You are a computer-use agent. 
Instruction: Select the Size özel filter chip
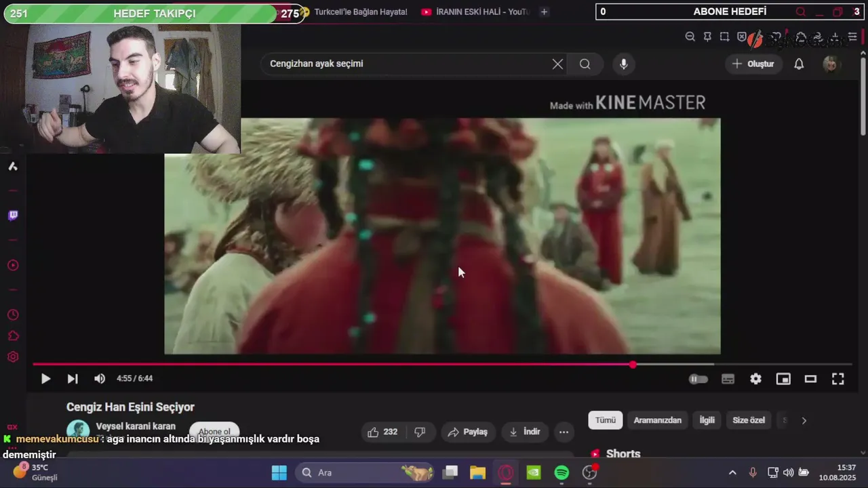point(749,420)
